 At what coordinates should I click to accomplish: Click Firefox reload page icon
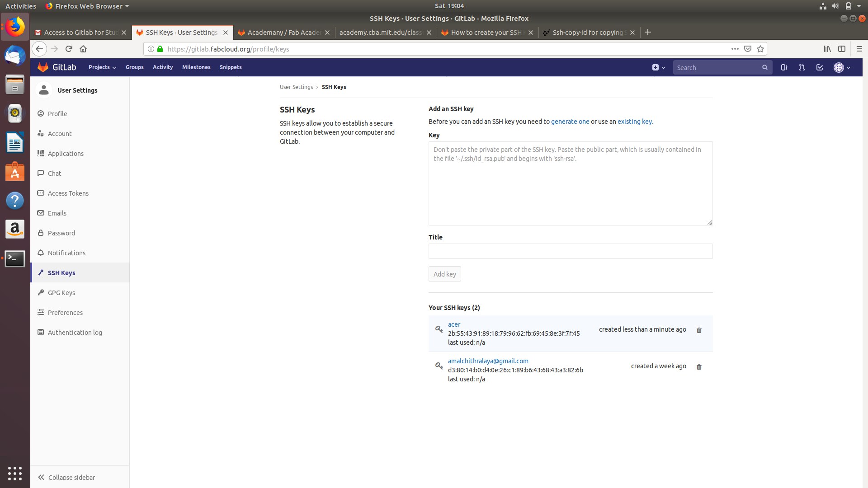69,49
